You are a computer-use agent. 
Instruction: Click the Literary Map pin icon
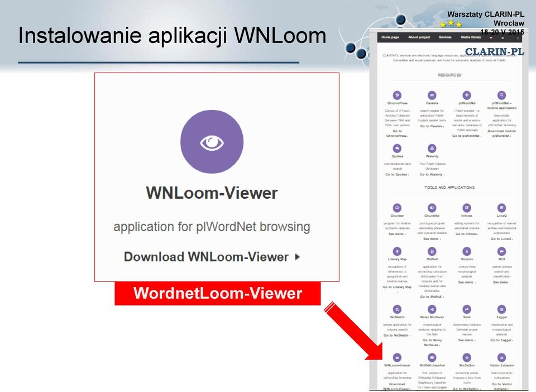coord(397,251)
